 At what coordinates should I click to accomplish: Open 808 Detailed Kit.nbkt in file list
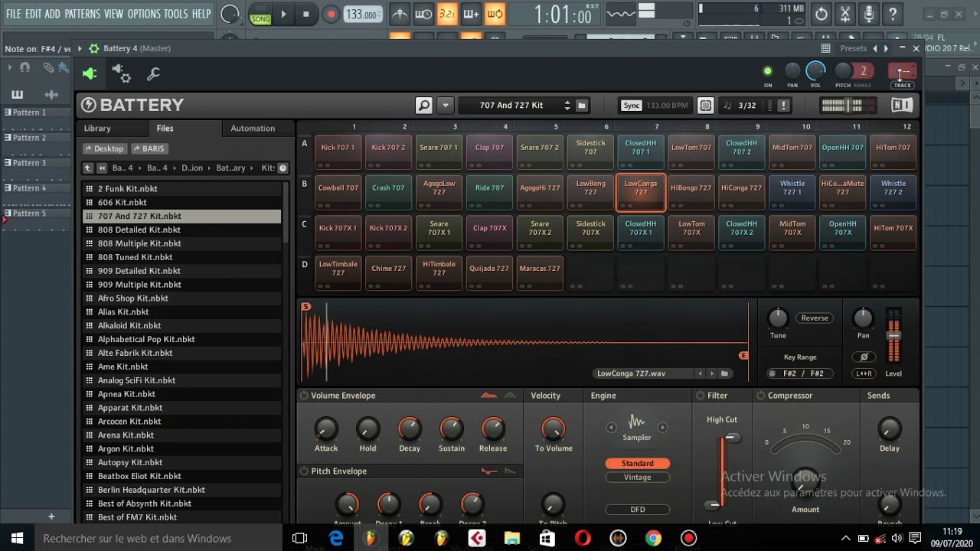pyautogui.click(x=181, y=230)
